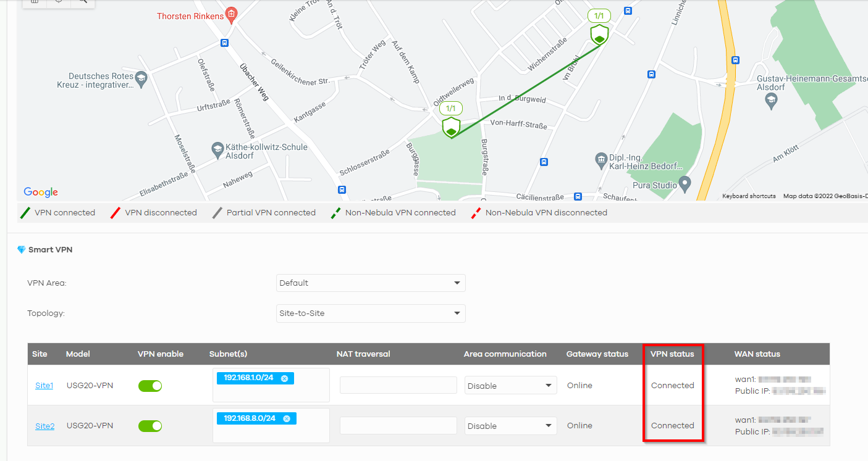This screenshot has height=461, width=868.
Task: Click the Käthe-kollwitz-Schule map marker icon
Action: coord(217,149)
